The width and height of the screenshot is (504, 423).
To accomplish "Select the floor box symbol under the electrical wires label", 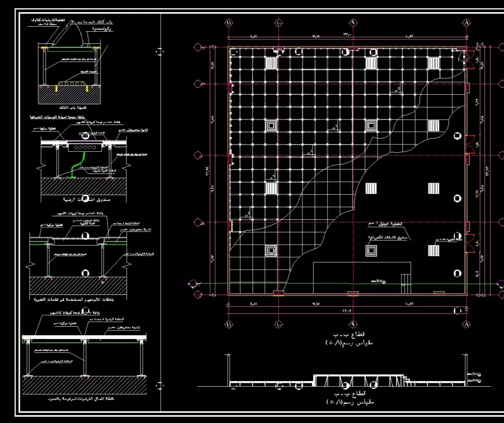I will coord(371,251).
